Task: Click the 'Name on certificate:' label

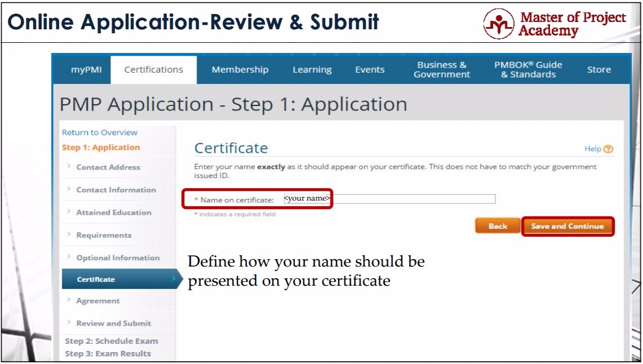Action: [x=234, y=199]
